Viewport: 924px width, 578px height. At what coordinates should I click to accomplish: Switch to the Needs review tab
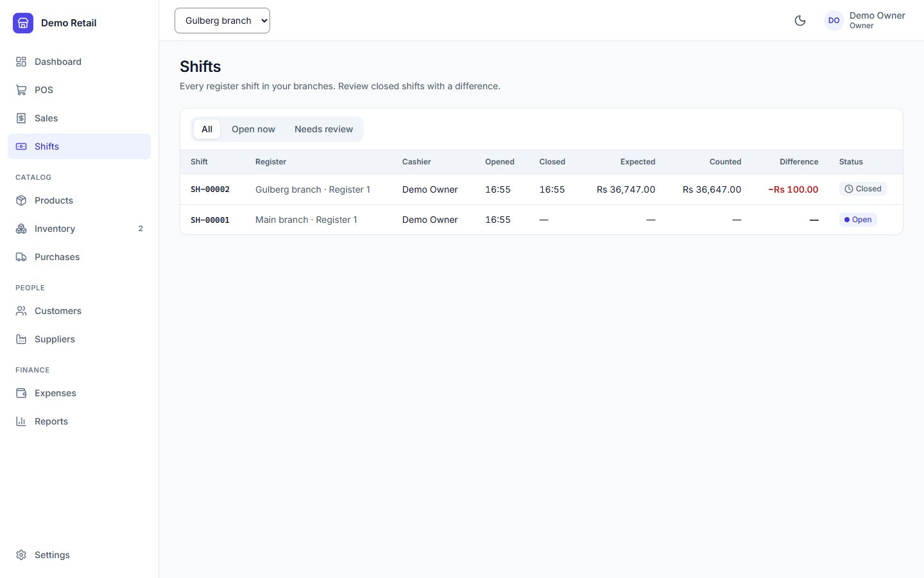pos(323,129)
